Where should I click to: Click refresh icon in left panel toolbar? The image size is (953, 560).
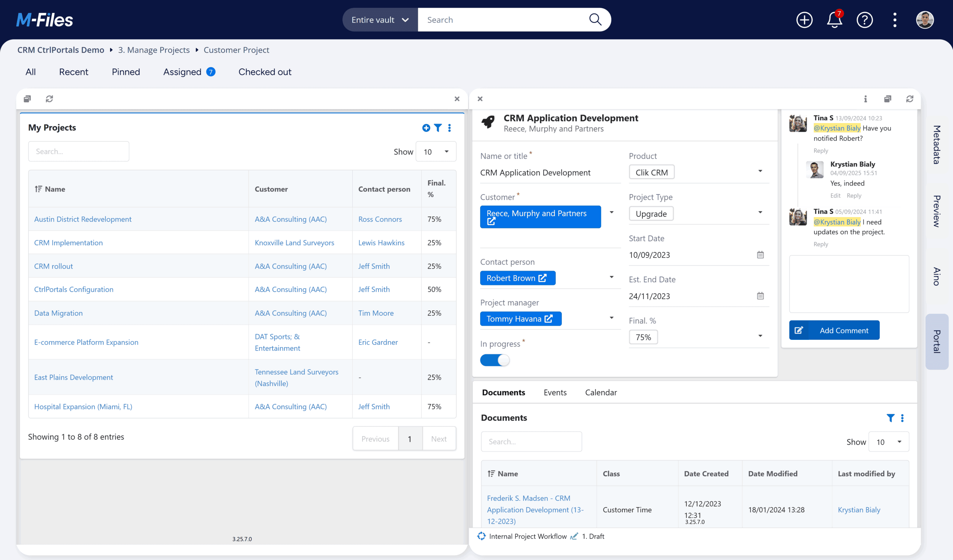point(49,99)
